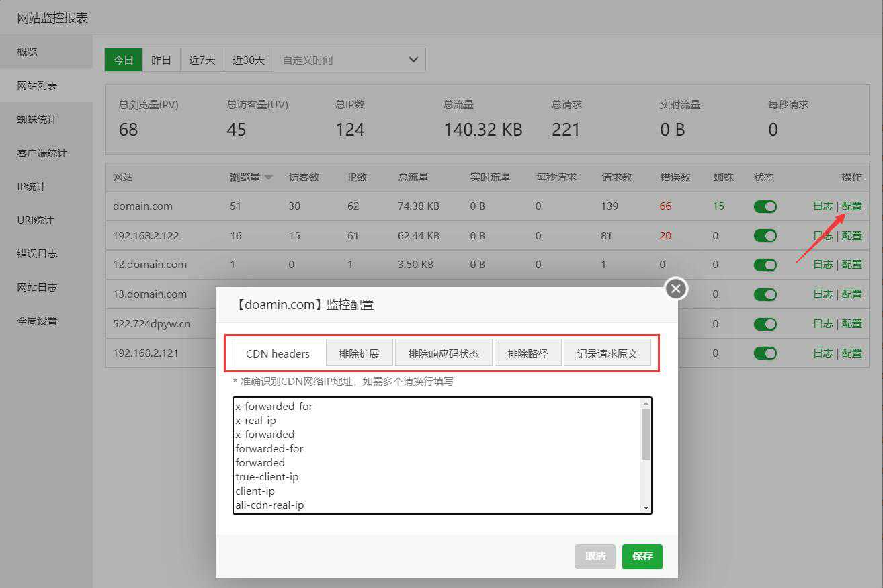Toggle status switch for 522.724dpyw.cn
The image size is (883, 588).
(765, 324)
